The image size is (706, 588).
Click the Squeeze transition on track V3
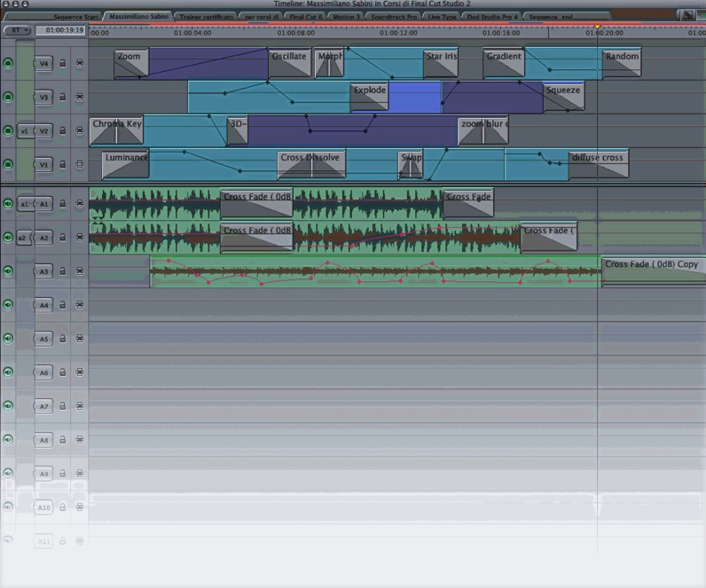click(x=563, y=96)
